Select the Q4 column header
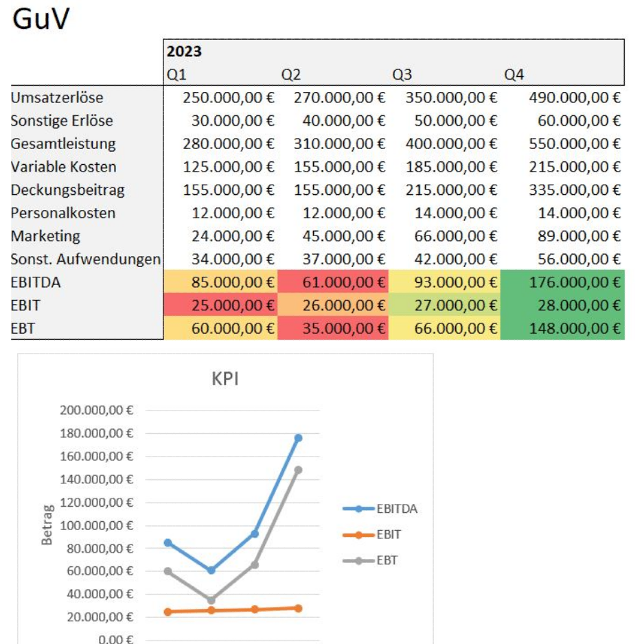Screen dimensions: 644x644 pos(514,75)
